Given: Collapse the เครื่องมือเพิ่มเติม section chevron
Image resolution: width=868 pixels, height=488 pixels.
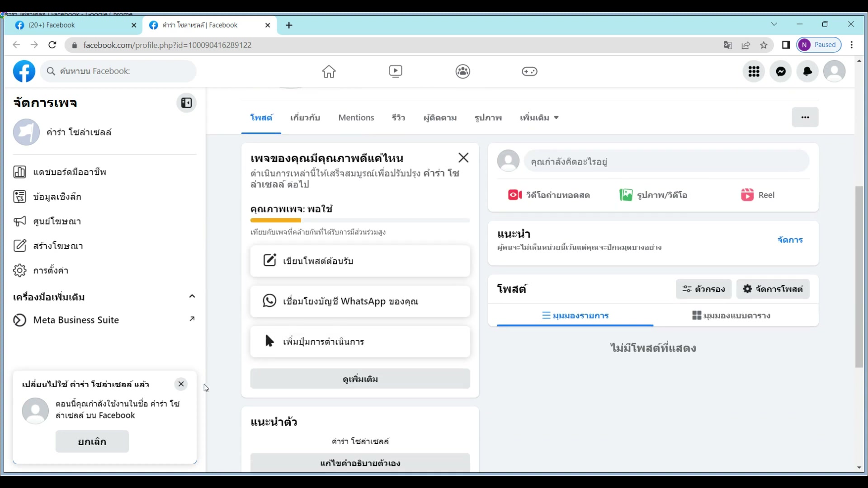Looking at the screenshot, I should pyautogui.click(x=192, y=296).
